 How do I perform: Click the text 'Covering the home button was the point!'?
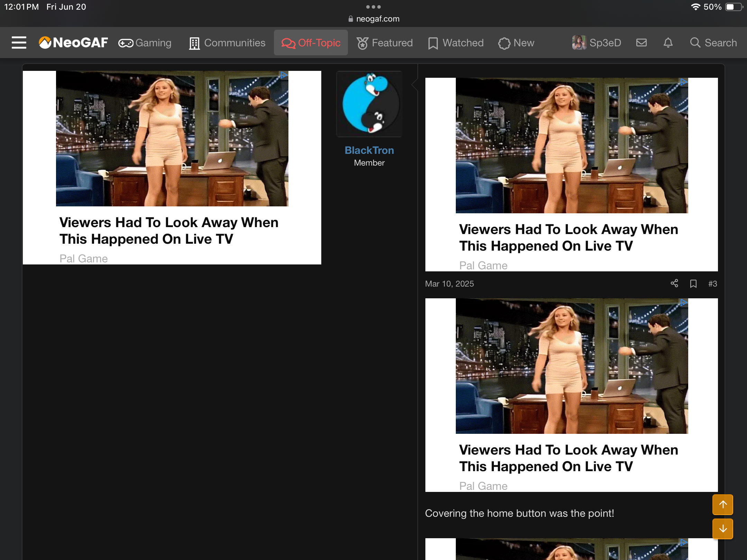click(519, 513)
